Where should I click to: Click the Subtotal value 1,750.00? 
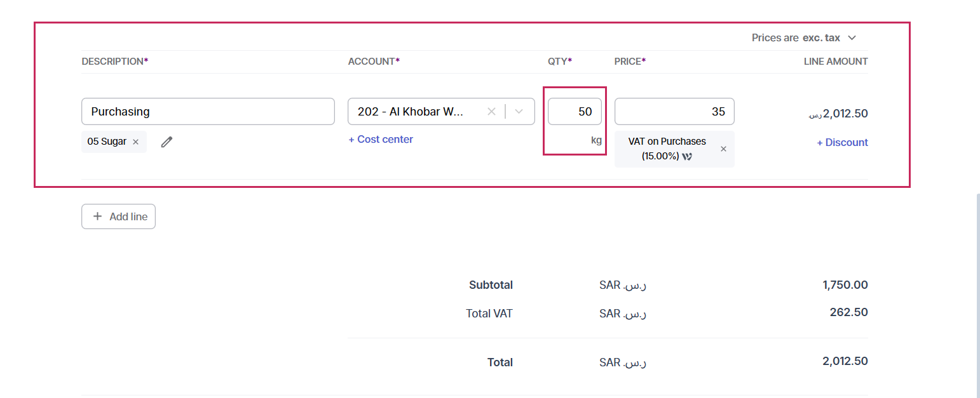tap(845, 285)
